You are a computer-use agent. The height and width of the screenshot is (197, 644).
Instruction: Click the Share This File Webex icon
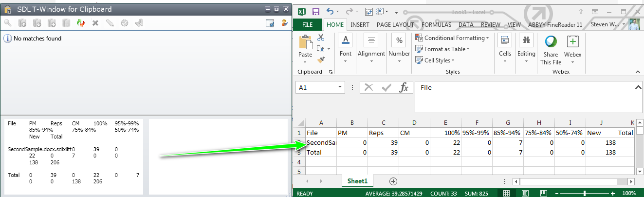pyautogui.click(x=551, y=42)
